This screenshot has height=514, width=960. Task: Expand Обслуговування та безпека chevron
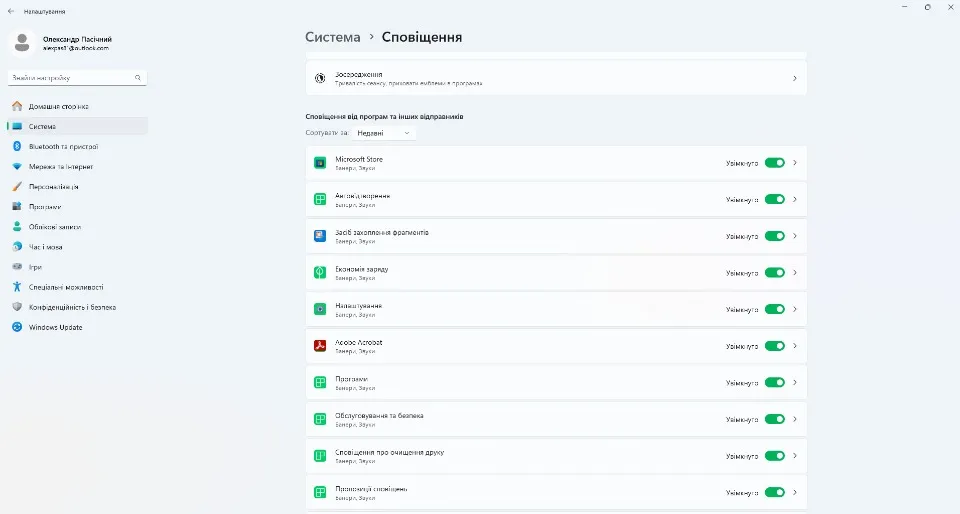(x=794, y=419)
